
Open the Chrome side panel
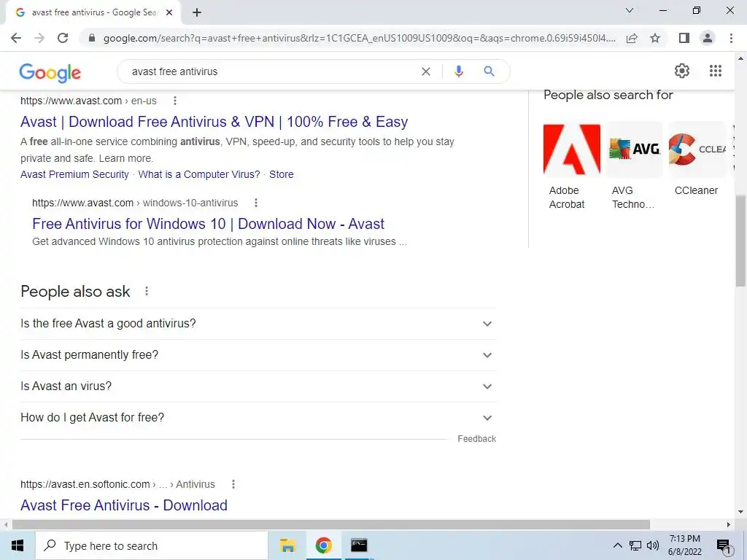pos(684,38)
